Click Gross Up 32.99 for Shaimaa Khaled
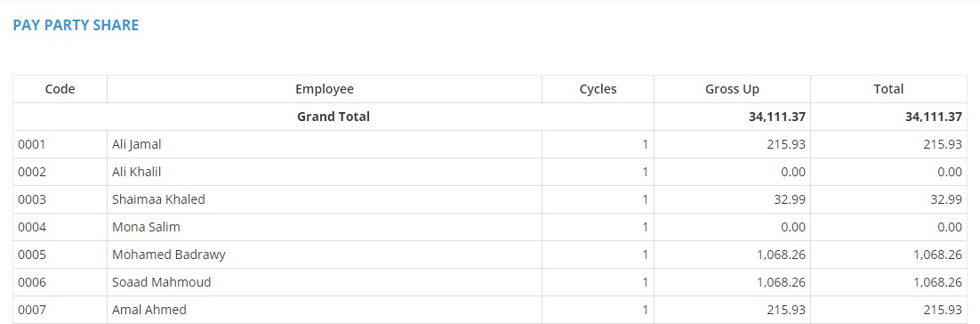This screenshot has width=980, height=324. 790,199
